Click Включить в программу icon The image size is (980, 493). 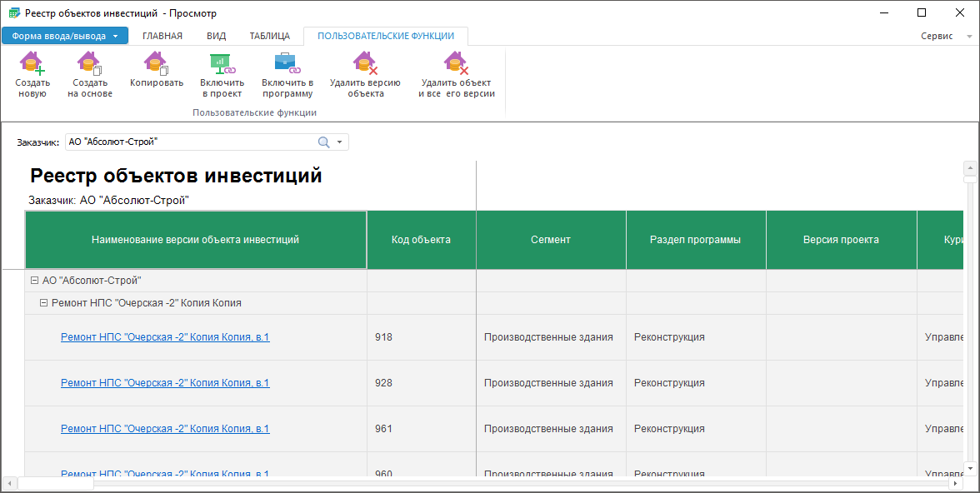(x=287, y=64)
